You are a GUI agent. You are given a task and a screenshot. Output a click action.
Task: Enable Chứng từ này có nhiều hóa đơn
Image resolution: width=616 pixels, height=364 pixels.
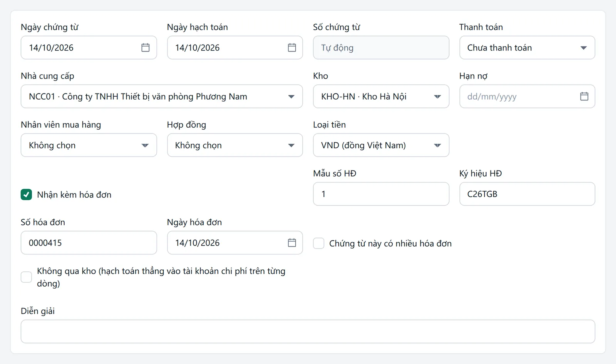click(x=318, y=243)
